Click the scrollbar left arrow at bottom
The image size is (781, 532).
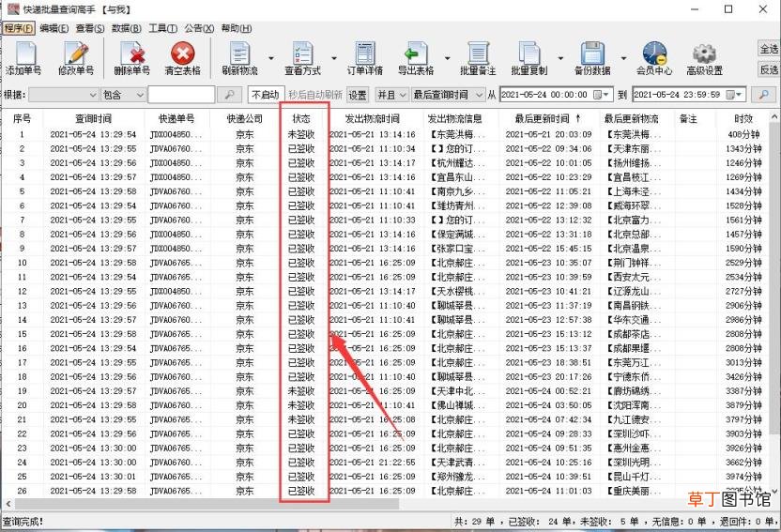pos(8,504)
